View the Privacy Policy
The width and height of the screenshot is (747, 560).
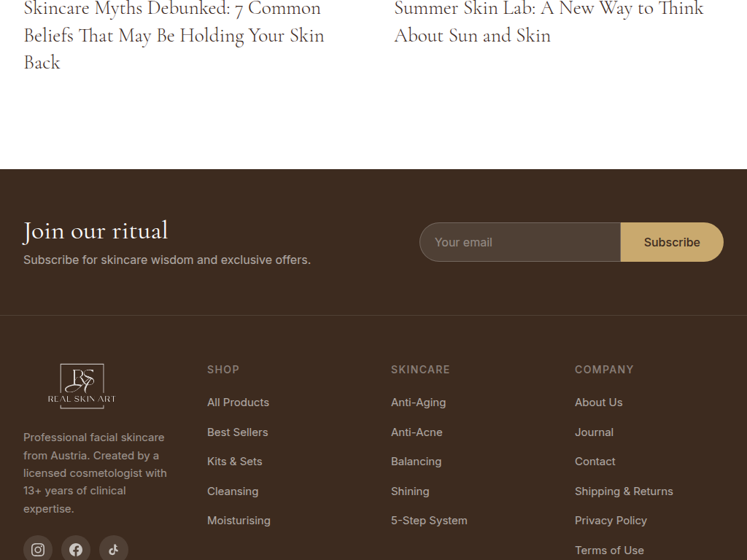click(x=611, y=521)
